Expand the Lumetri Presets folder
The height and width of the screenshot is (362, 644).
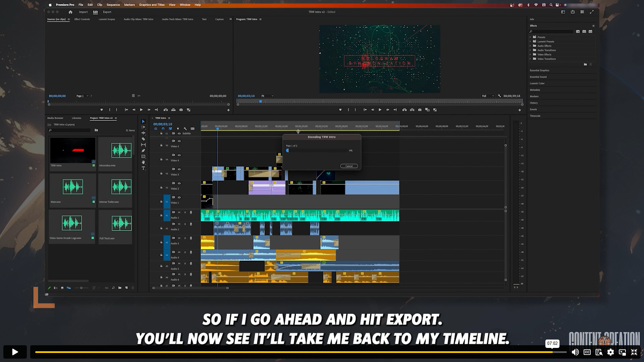click(530, 42)
